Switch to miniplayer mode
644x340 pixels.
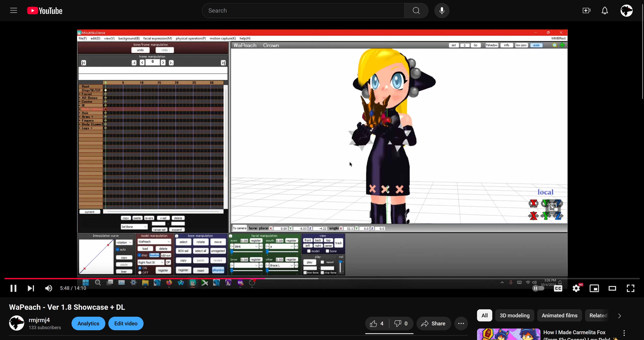(594, 288)
